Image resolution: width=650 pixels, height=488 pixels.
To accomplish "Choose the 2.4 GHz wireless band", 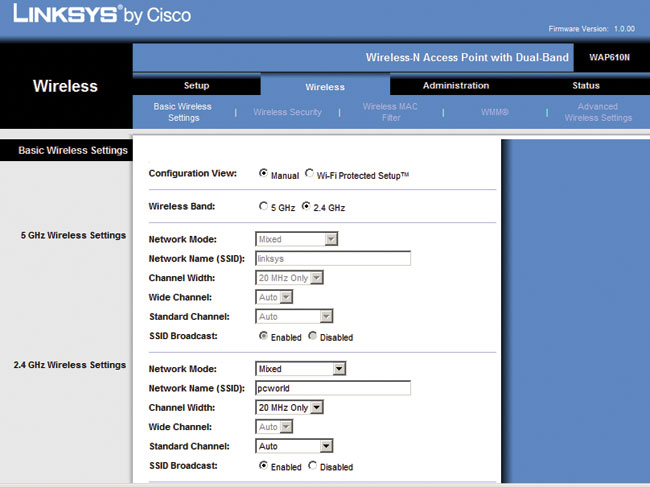I will tap(306, 206).
